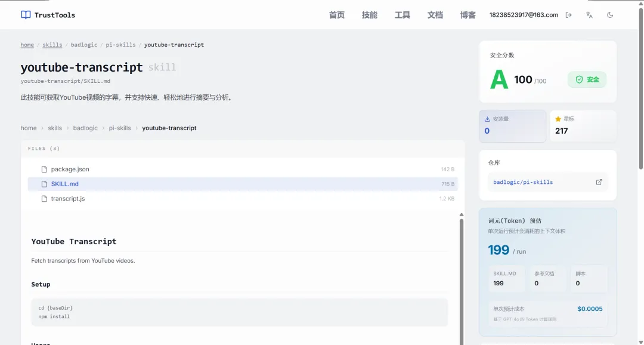Click the 'npm install' code line
The width and height of the screenshot is (644, 345).
(54, 316)
